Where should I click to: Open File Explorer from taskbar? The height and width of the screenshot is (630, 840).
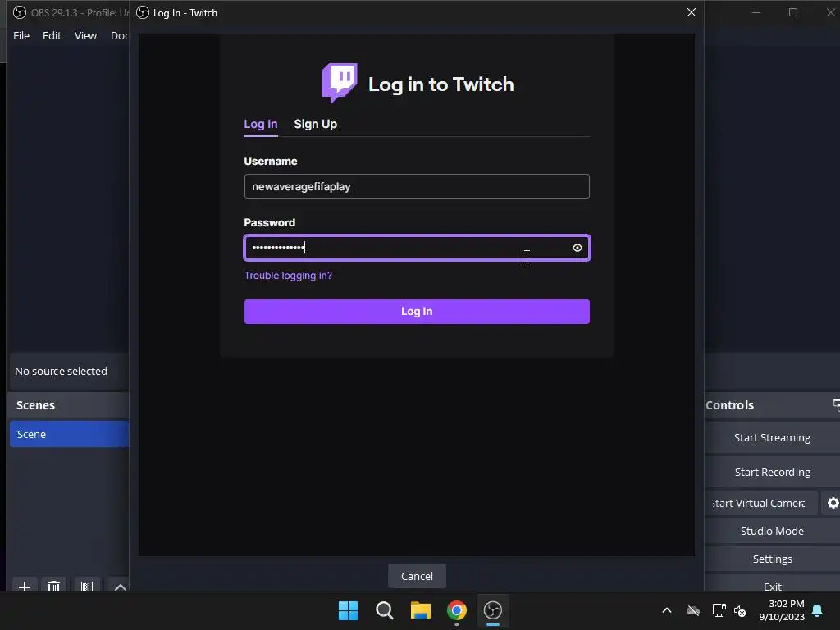point(421,610)
